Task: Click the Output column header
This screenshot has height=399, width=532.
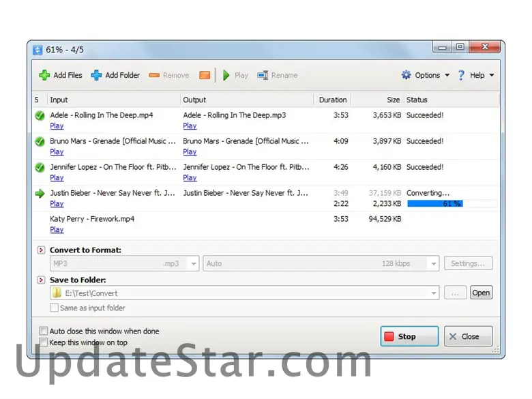Action: [247, 100]
